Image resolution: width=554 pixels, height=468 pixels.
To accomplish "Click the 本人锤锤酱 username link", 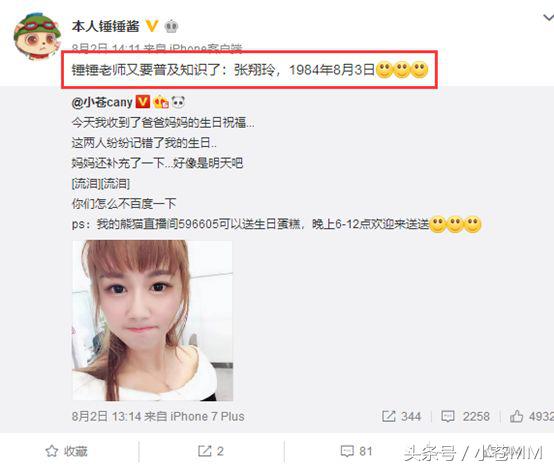I will click(x=105, y=26).
